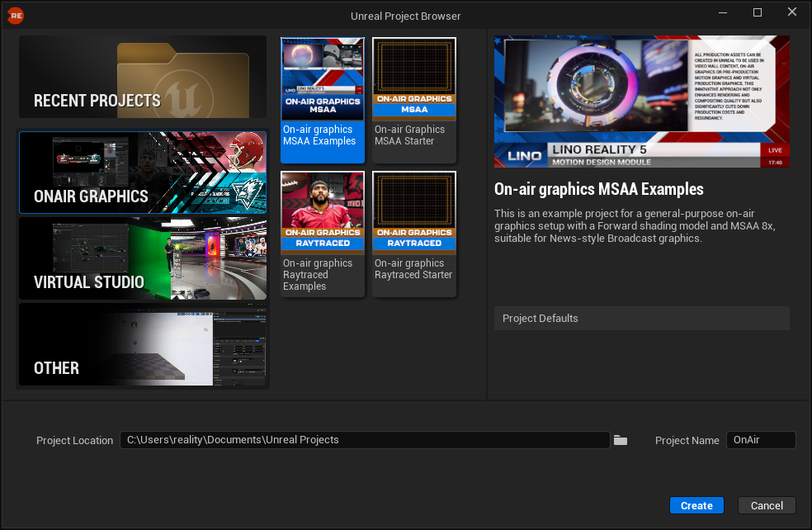
Task: Click the Cancel button
Action: coord(767,506)
